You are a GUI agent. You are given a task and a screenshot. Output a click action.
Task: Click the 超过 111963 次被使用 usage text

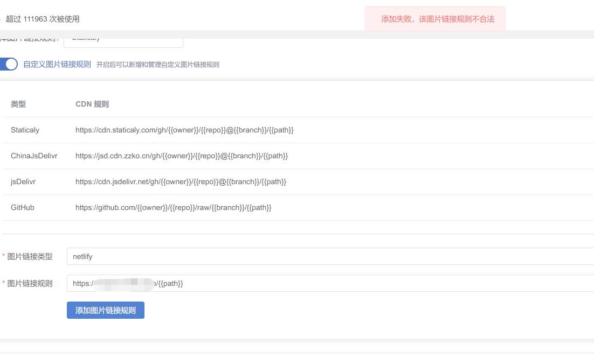click(41, 18)
